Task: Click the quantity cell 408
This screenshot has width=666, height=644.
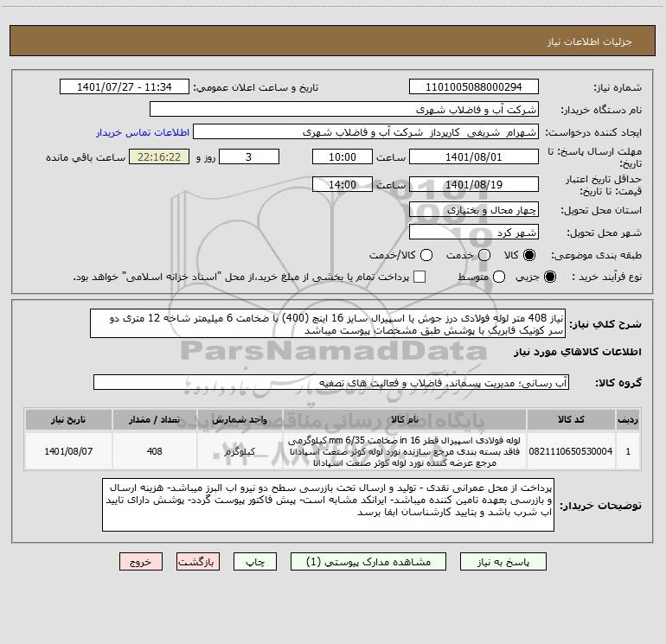Action: point(155,451)
